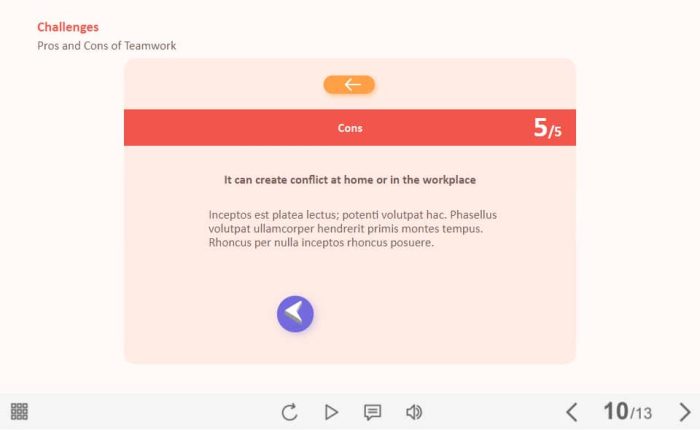The width and height of the screenshot is (700, 430).
Task: Click the orange back arrow button
Action: 349,84
